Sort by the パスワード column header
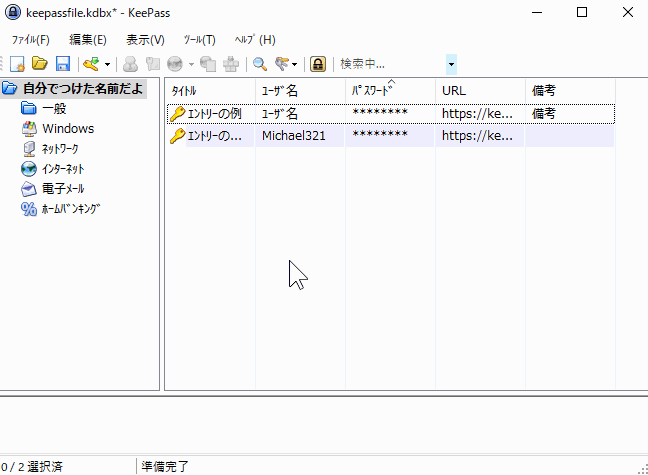The width and height of the screenshot is (648, 475). click(x=391, y=91)
